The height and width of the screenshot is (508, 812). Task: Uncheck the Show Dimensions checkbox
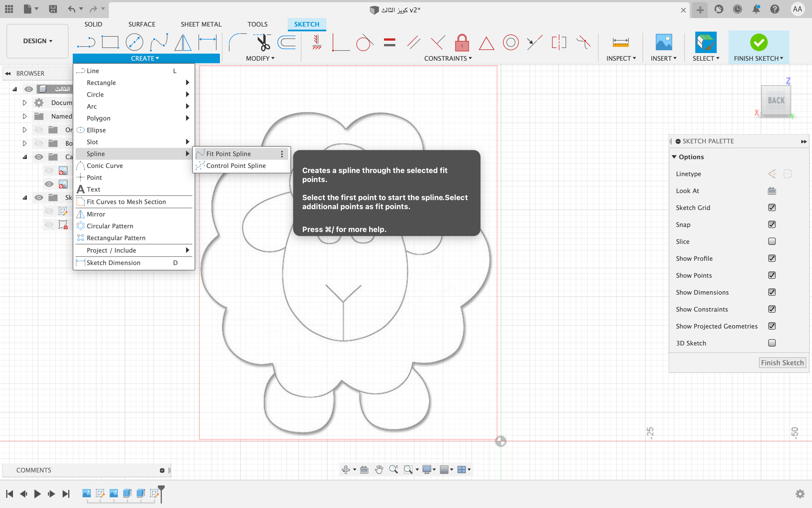[x=772, y=292]
